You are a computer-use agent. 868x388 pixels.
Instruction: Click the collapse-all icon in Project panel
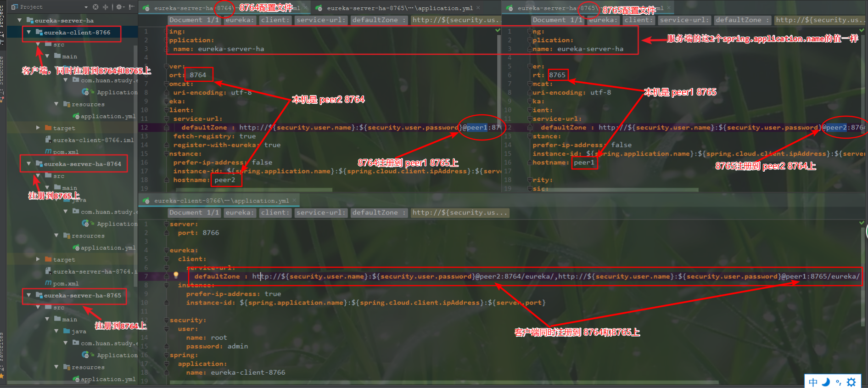tap(106, 7)
